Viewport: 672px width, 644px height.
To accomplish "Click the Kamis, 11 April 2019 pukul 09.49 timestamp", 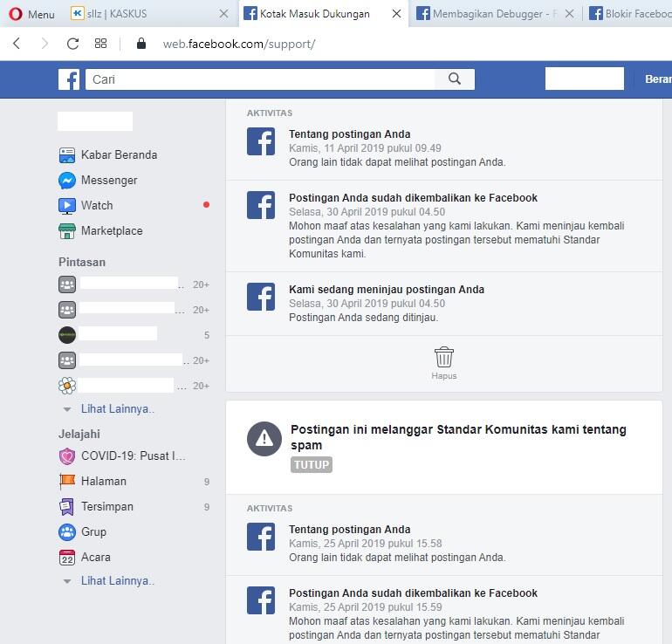I will coord(365,148).
